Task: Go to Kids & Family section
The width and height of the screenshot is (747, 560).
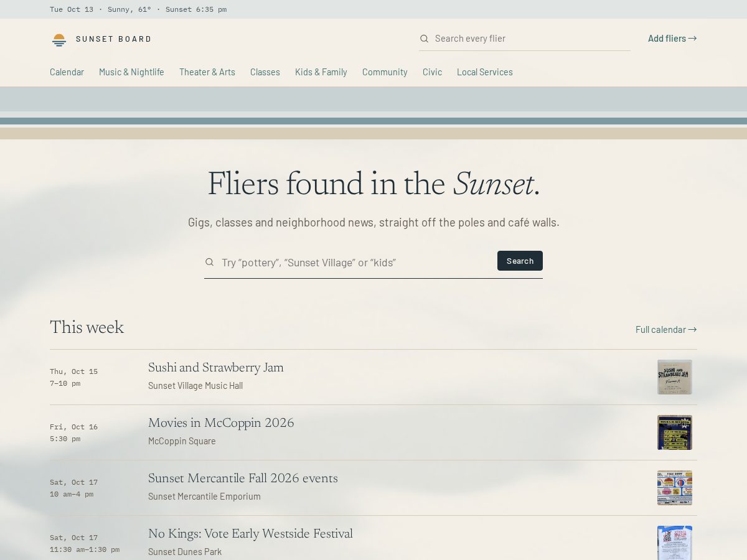Action: click(x=321, y=72)
